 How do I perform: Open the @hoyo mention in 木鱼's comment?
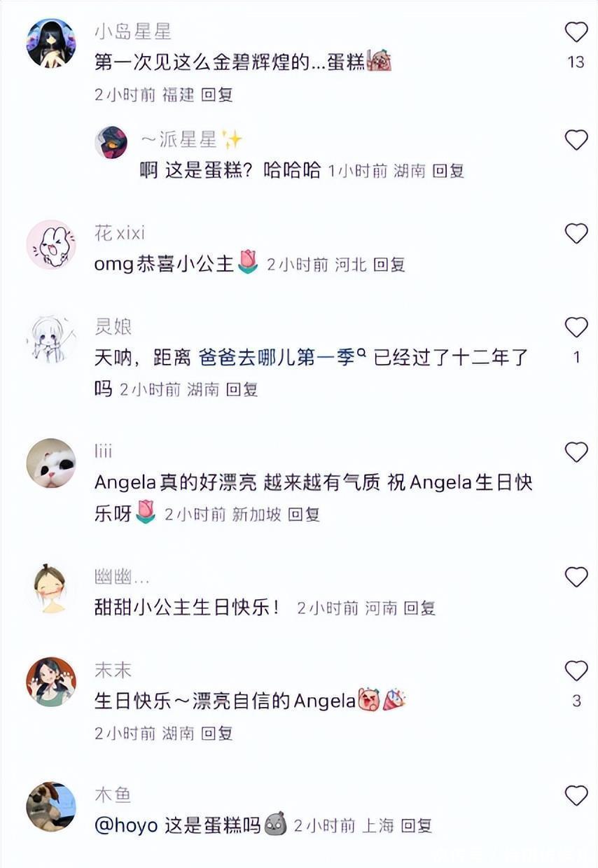126,826
